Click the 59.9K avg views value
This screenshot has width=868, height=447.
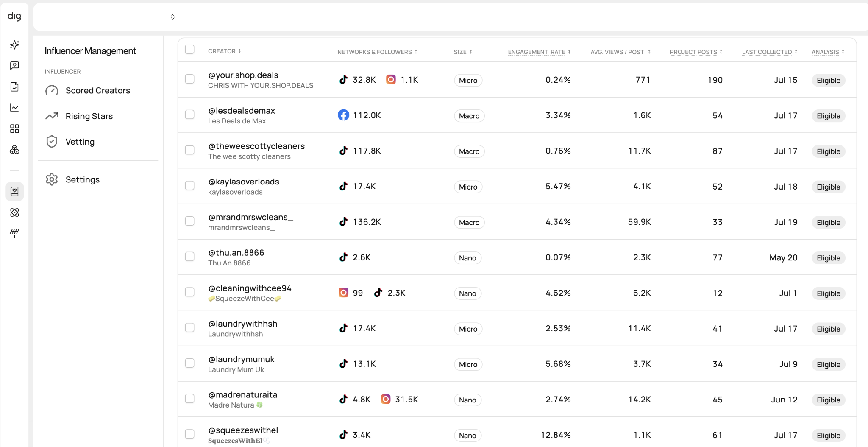639,222
